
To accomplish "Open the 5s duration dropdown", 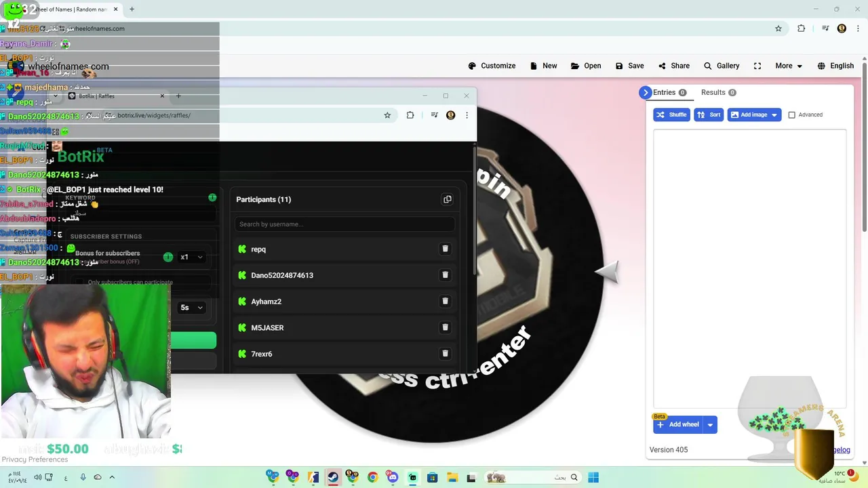I will (x=191, y=308).
